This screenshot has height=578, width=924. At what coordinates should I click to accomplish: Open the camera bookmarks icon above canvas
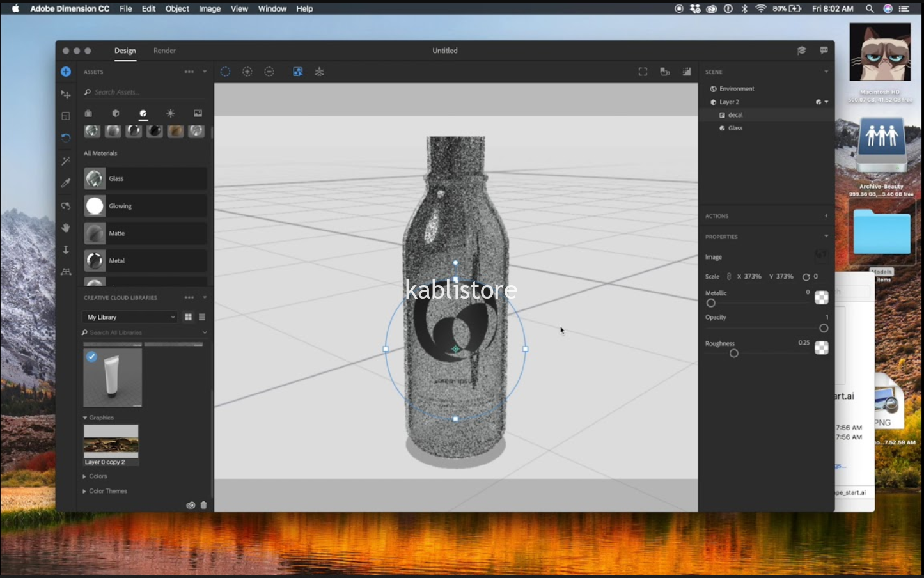665,72
